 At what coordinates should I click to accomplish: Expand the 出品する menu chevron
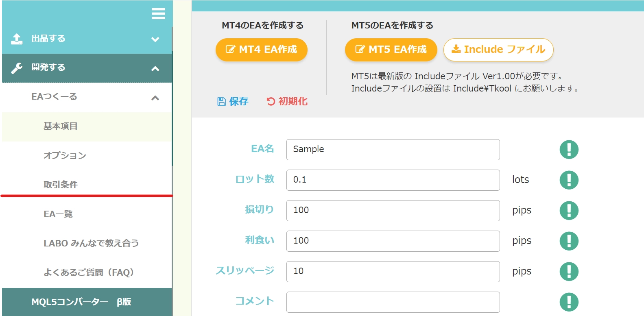coord(155,39)
